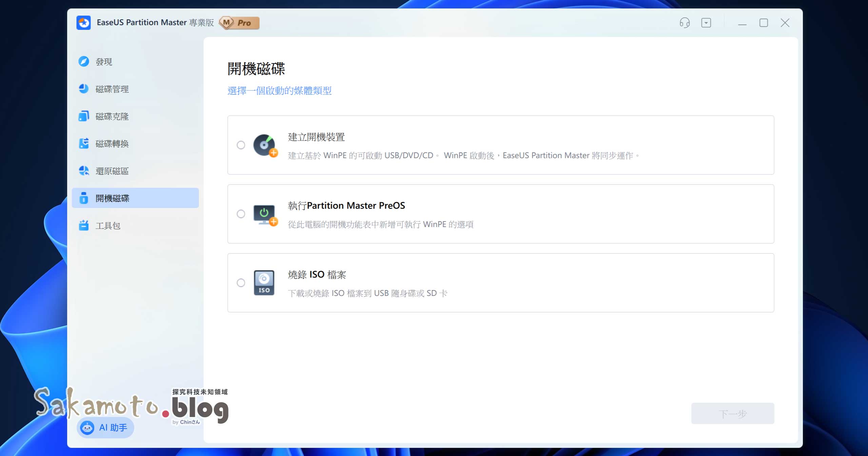Click the WinPE USB/DVD/CD description text

tap(463, 155)
